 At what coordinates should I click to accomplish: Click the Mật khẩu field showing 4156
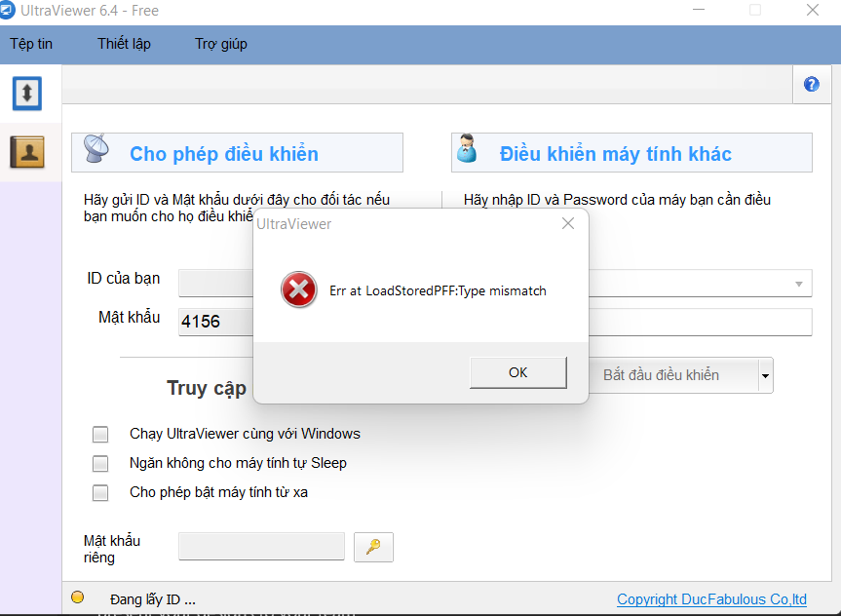pyautogui.click(x=215, y=322)
